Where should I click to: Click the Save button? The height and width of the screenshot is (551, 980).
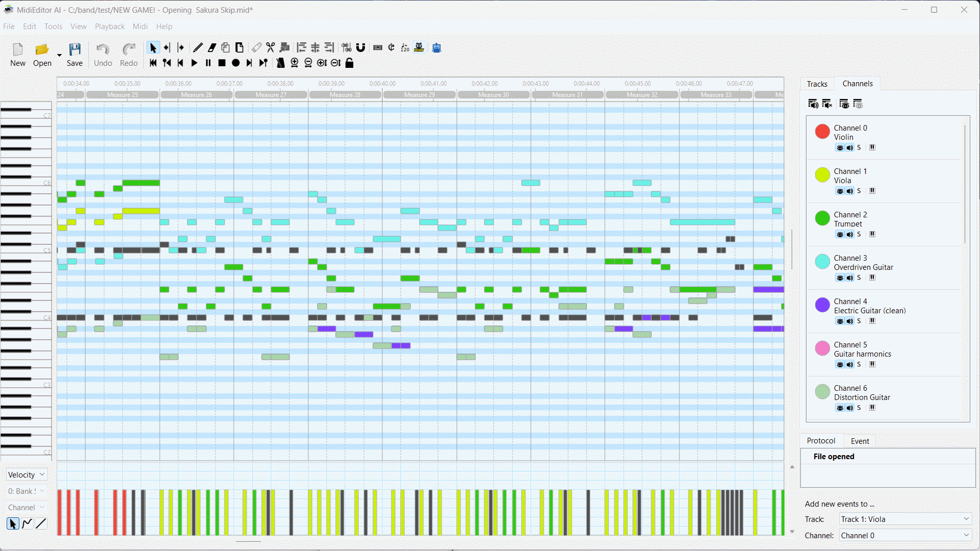click(75, 55)
